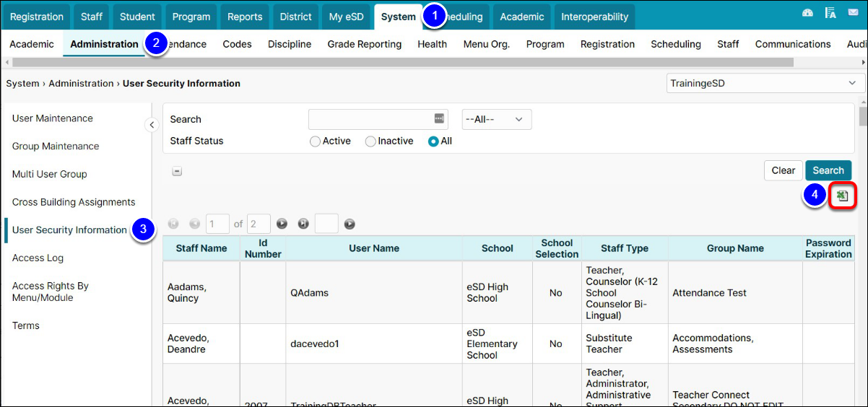Click the previous page pagination arrow
868x407 pixels.
click(194, 224)
